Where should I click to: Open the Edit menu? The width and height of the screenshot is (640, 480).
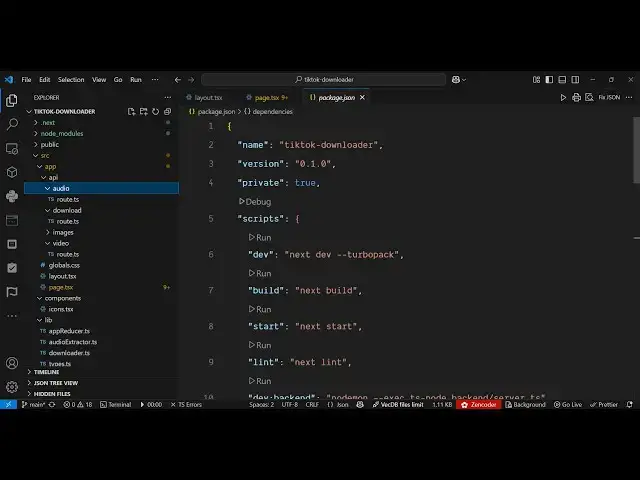44,80
